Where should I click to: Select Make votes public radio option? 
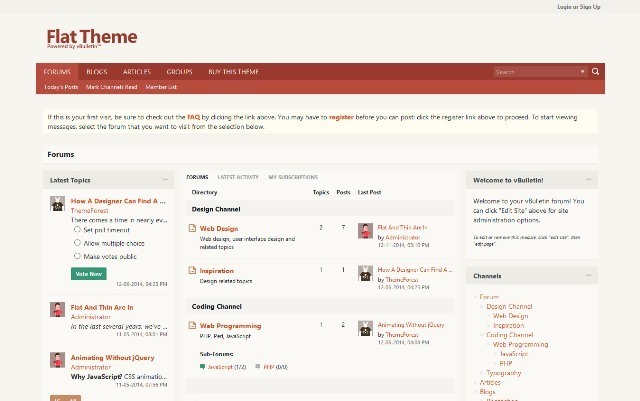(x=77, y=256)
